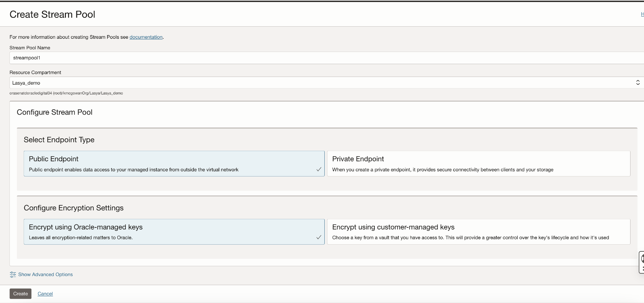Viewport: 644px width, 303px height.
Task: Click the grip dots on the help widget
Action: (643, 269)
